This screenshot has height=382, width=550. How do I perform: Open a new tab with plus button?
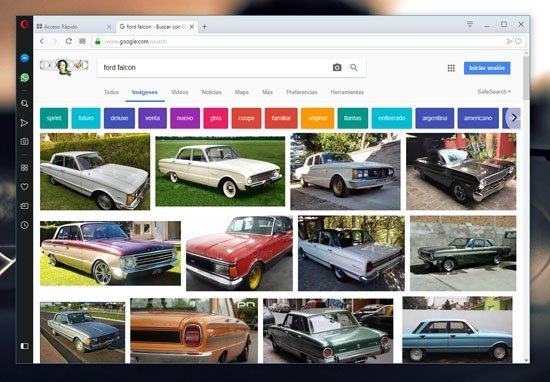[204, 27]
